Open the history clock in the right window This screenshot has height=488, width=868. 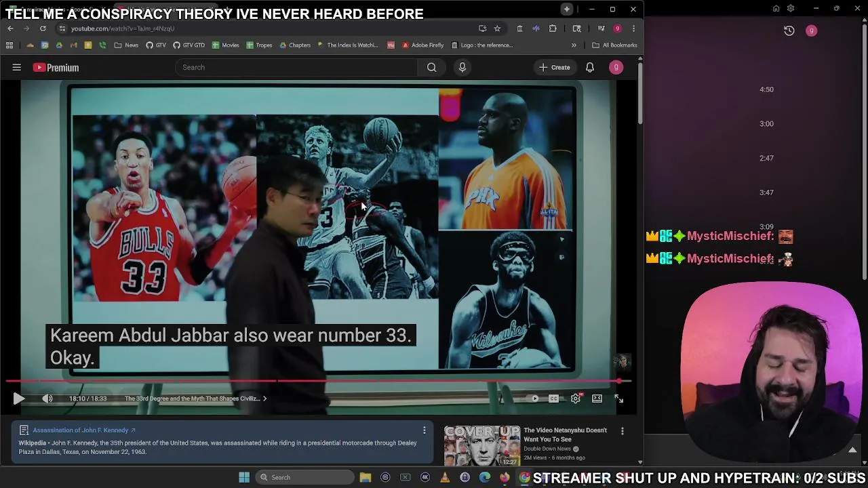(x=789, y=30)
